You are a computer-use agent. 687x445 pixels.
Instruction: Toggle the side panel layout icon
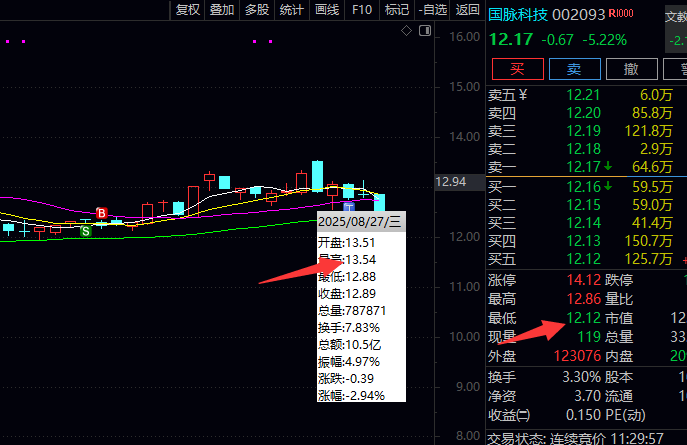(425, 31)
